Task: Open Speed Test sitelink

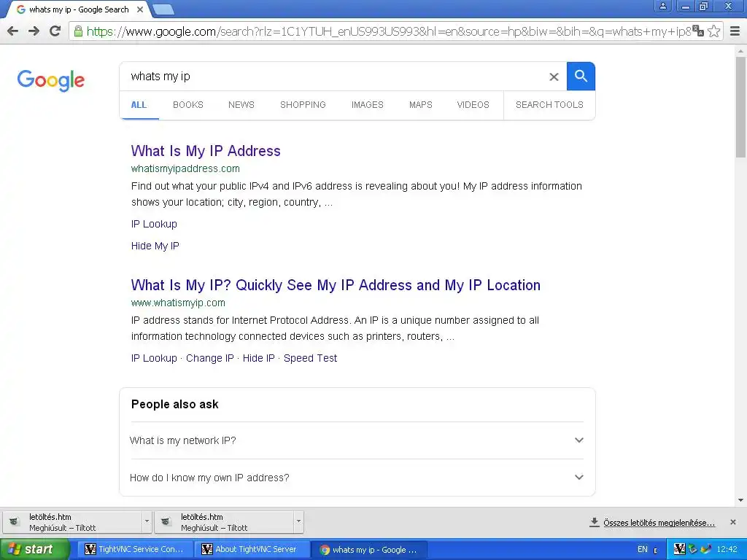Action: (310, 358)
